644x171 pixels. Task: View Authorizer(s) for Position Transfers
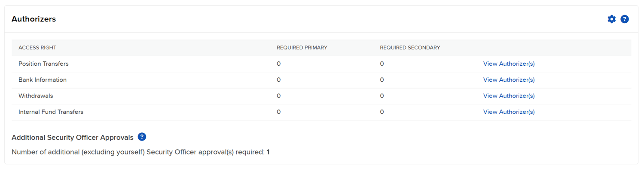click(509, 64)
